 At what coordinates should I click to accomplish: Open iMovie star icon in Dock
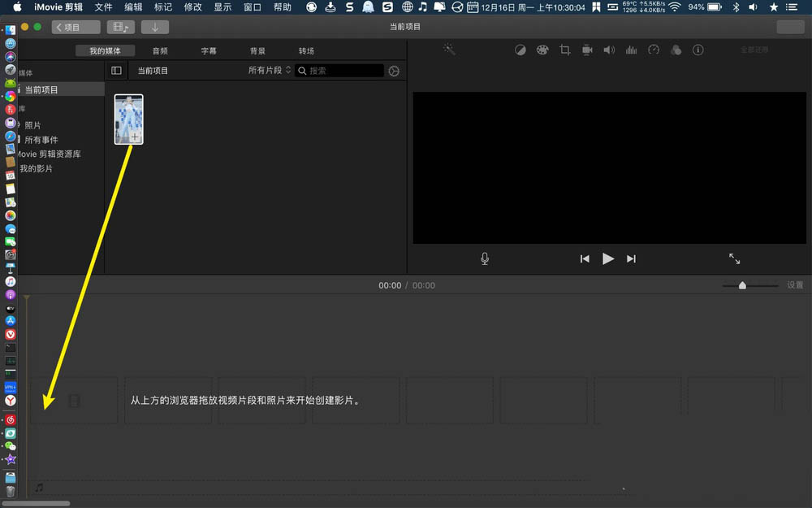coord(11,459)
